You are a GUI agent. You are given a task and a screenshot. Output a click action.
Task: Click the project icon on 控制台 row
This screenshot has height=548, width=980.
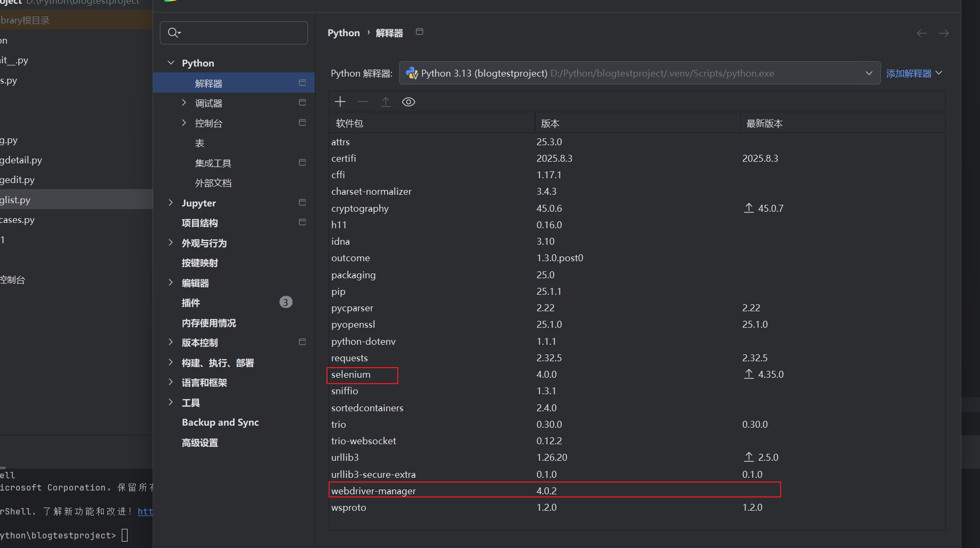pos(303,122)
